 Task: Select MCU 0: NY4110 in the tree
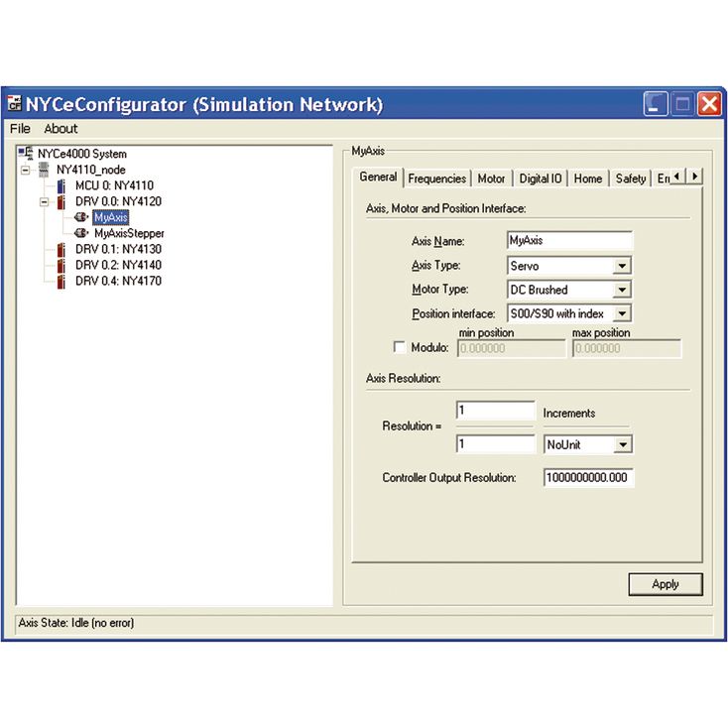click(x=114, y=185)
